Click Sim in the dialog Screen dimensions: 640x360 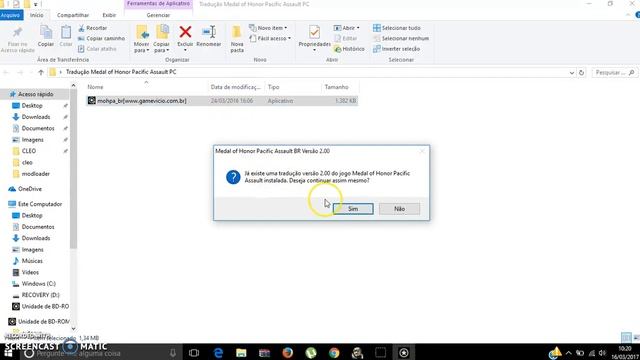pos(353,209)
